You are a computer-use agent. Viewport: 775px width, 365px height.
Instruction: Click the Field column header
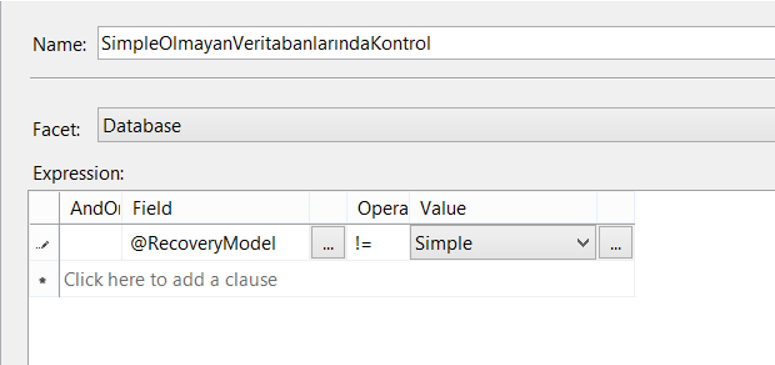tap(216, 208)
